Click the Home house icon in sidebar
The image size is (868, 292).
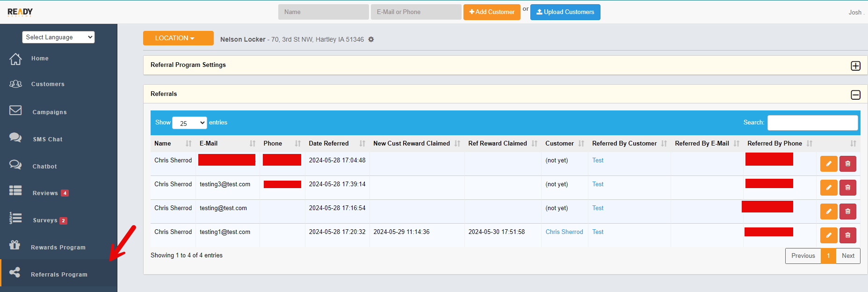pyautogui.click(x=15, y=59)
